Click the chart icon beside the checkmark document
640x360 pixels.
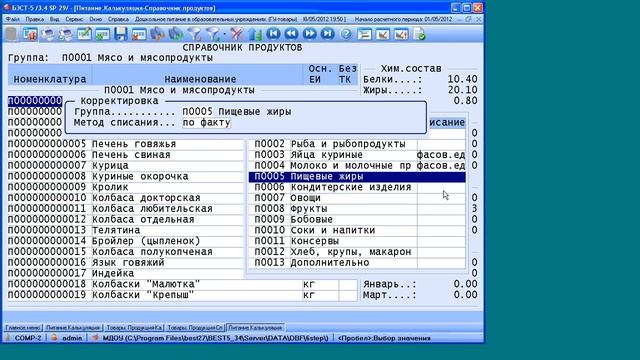pos(401,34)
